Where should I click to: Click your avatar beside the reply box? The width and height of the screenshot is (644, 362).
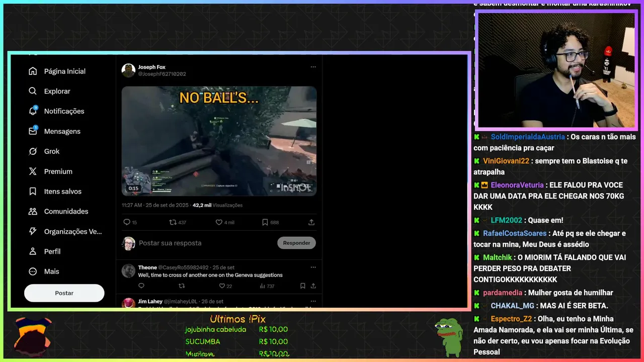click(x=128, y=243)
